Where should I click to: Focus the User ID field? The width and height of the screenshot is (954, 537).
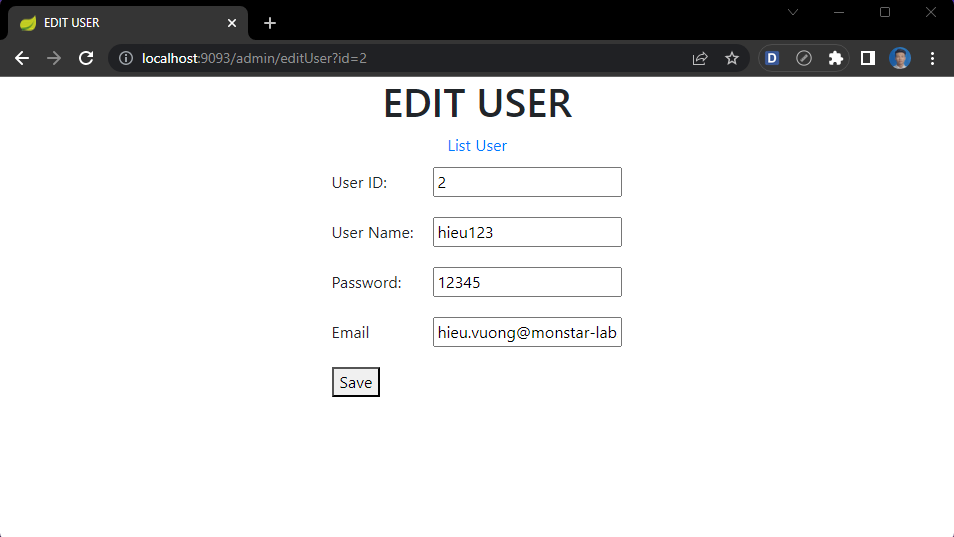527,182
